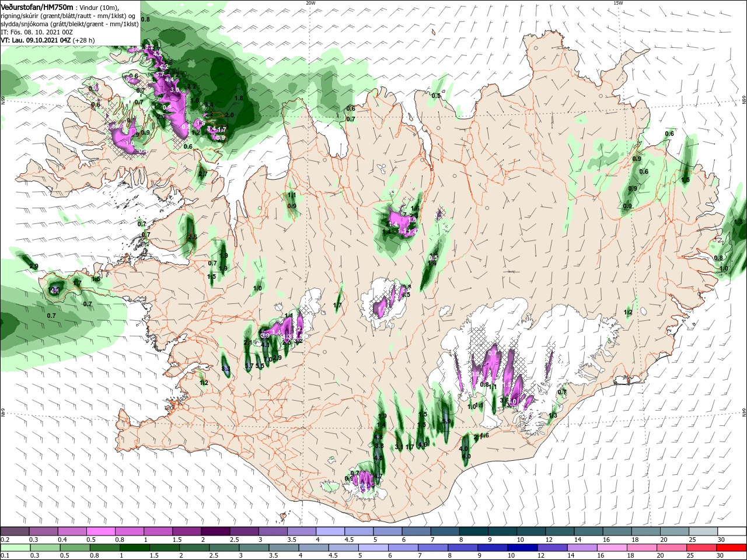The height and width of the screenshot is (560, 747).
Task: Click the 'VT: Lau. 09.10.2021 04Z' line
Action: (x=36, y=40)
